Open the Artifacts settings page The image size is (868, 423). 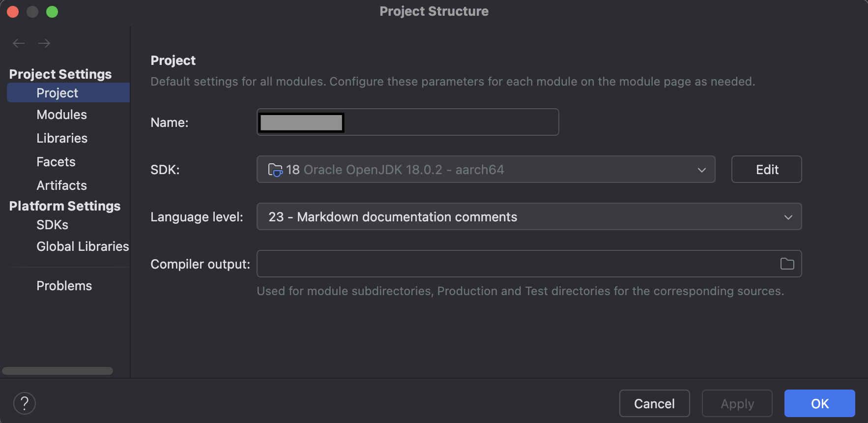point(61,185)
